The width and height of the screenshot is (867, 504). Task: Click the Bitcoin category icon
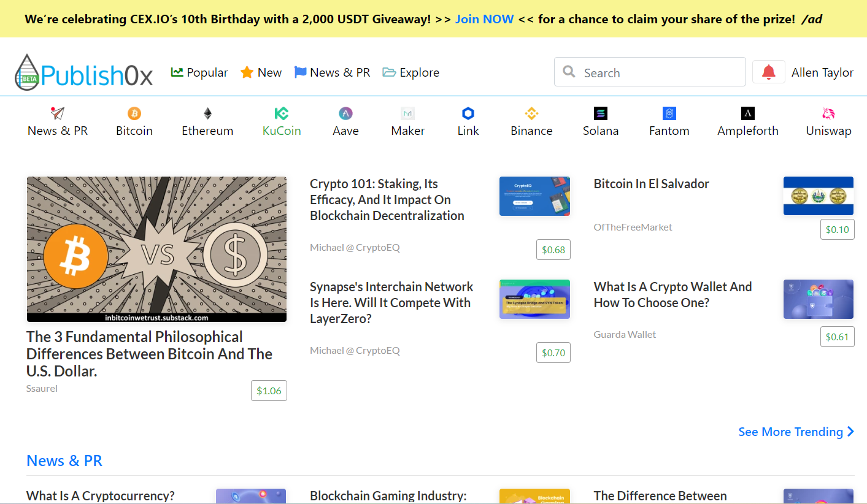(x=134, y=113)
